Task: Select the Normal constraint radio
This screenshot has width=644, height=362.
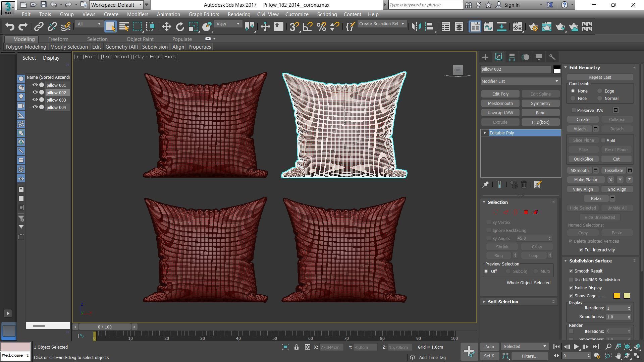Action: pyautogui.click(x=600, y=99)
